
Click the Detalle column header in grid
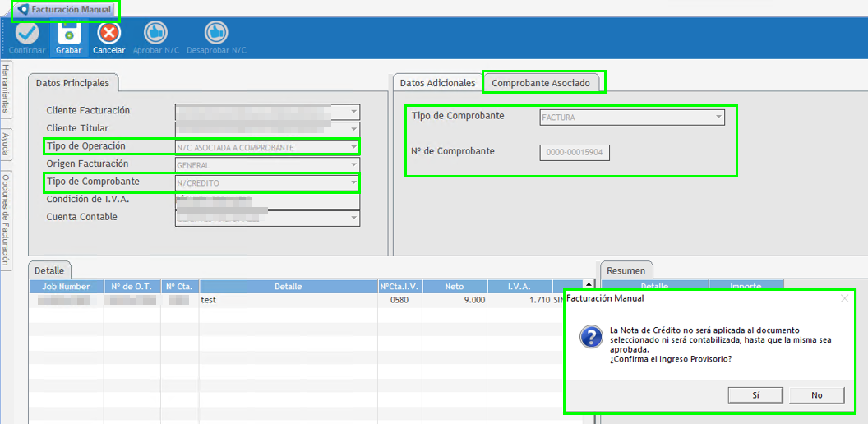coord(289,286)
